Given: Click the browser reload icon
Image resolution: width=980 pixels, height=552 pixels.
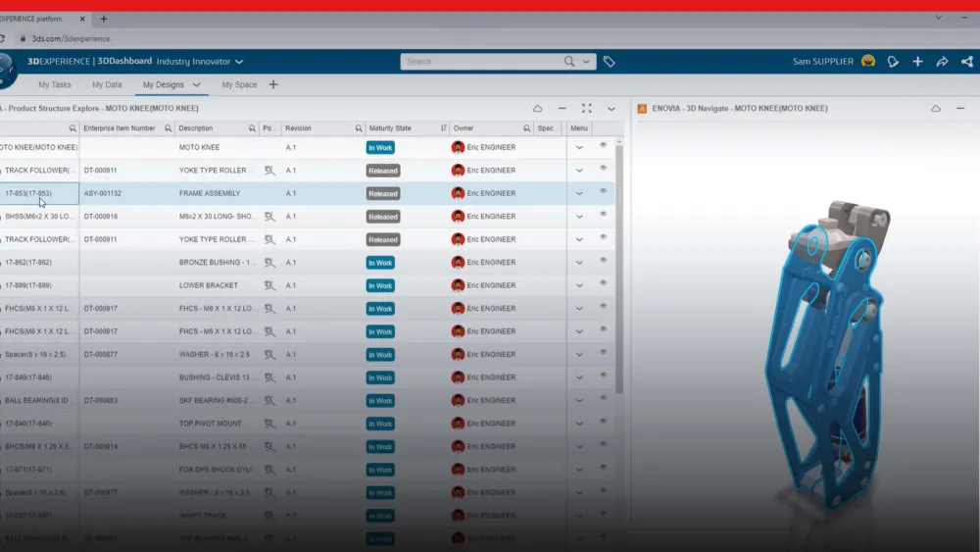Looking at the screenshot, I should click(x=2, y=38).
